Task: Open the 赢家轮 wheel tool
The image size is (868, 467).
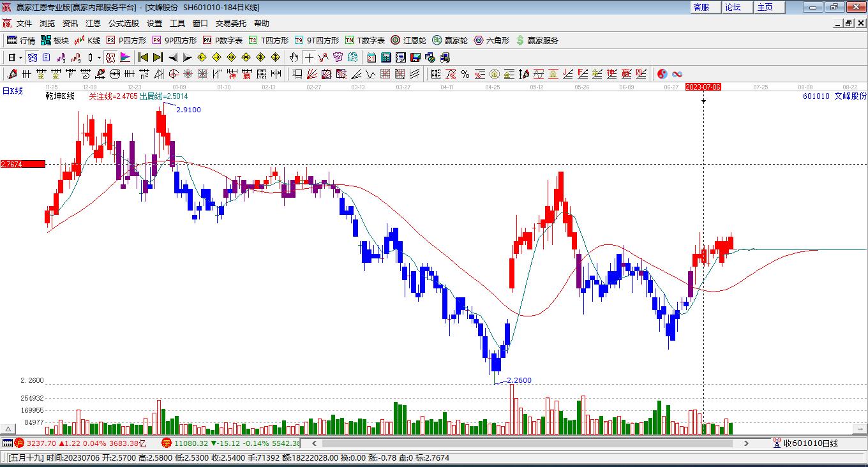Action: [x=450, y=40]
